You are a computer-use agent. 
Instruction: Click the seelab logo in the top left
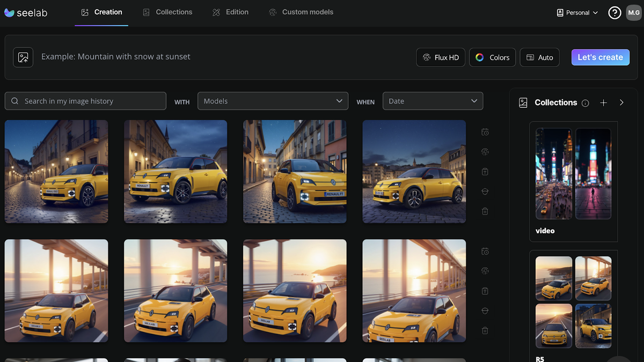pos(26,12)
